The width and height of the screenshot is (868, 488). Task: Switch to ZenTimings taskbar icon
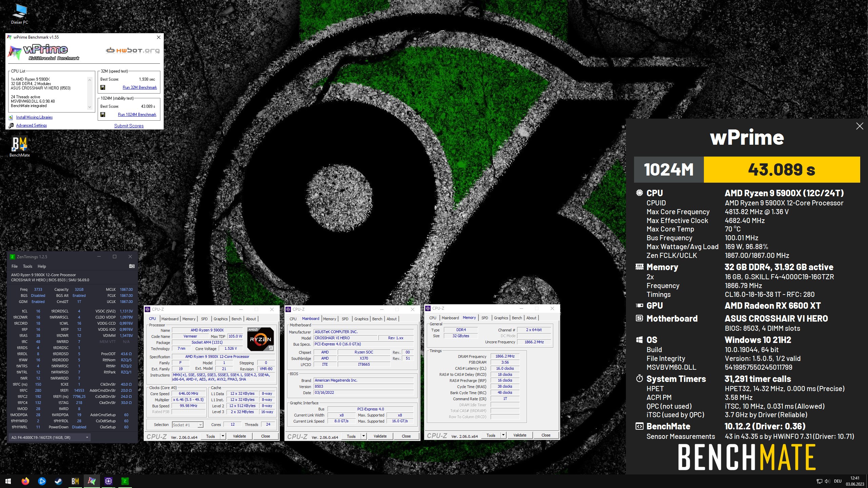click(x=125, y=481)
